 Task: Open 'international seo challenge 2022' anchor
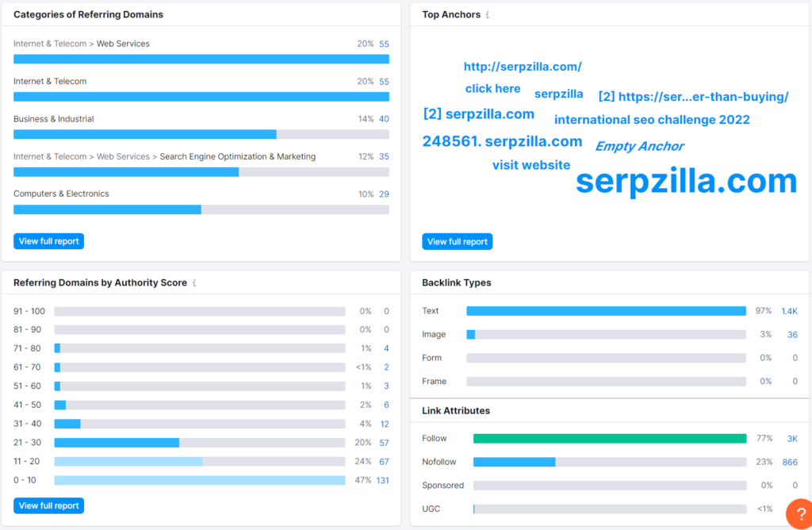pos(652,120)
